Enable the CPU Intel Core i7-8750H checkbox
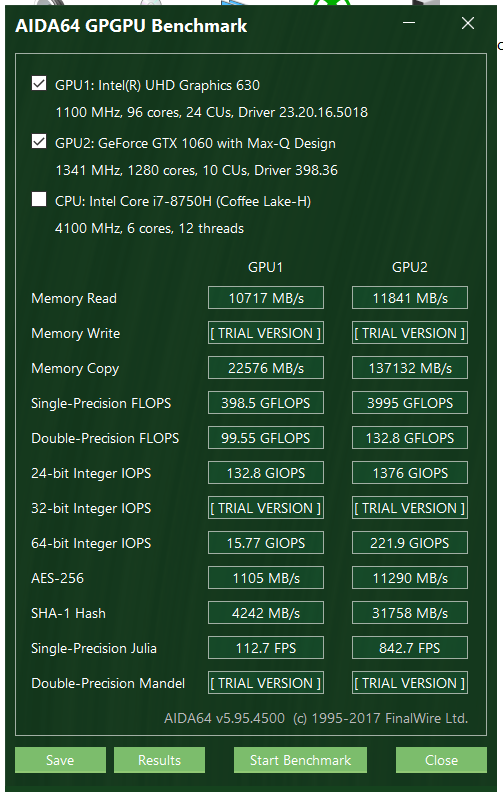The image size is (503, 796). (x=39, y=199)
